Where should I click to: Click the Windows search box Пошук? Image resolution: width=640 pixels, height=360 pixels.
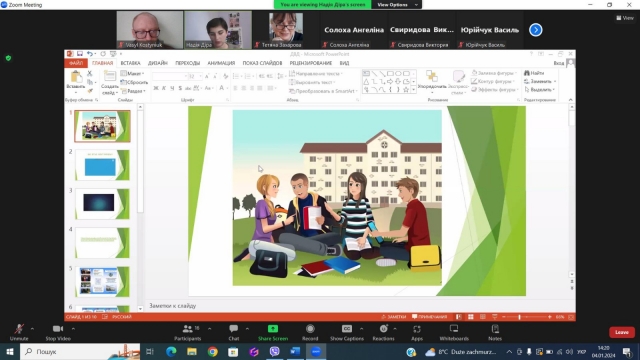pyautogui.click(x=80, y=351)
